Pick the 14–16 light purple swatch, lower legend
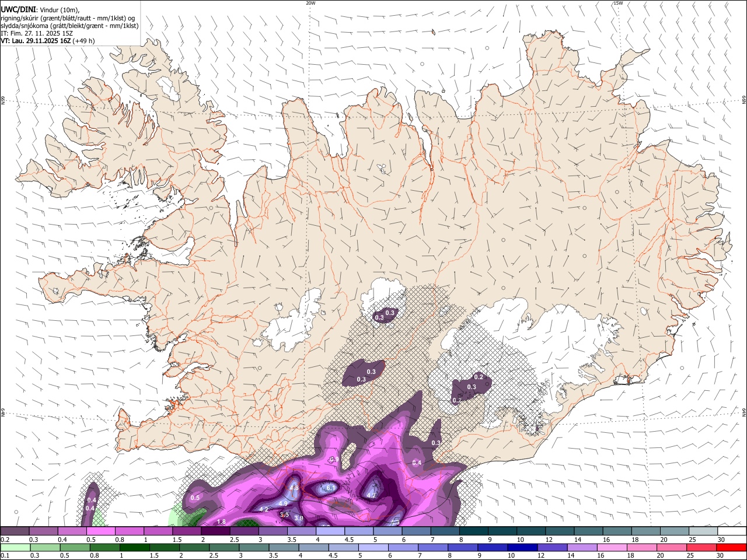Screen dimensions: 747x560 click(x=582, y=547)
